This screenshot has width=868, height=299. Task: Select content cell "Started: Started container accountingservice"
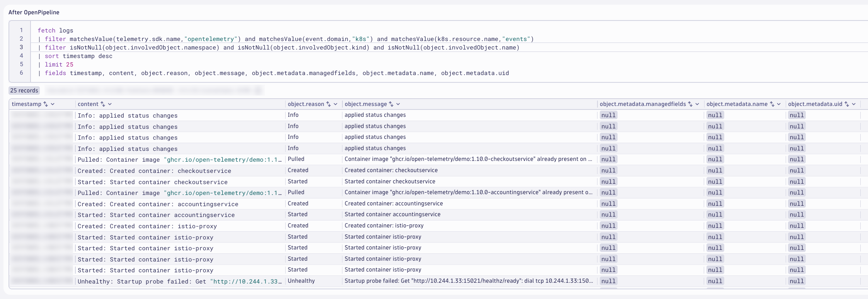(156, 215)
